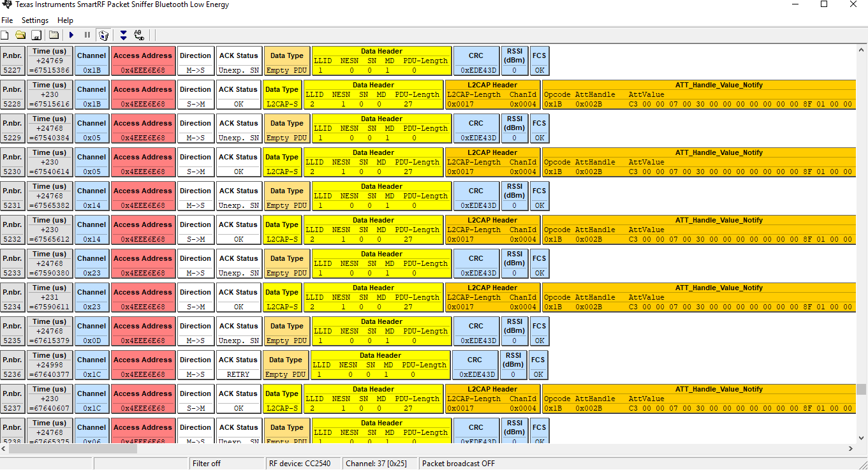Create a new capture with the blank page icon
The height and width of the screenshot is (470, 868).
[5, 35]
